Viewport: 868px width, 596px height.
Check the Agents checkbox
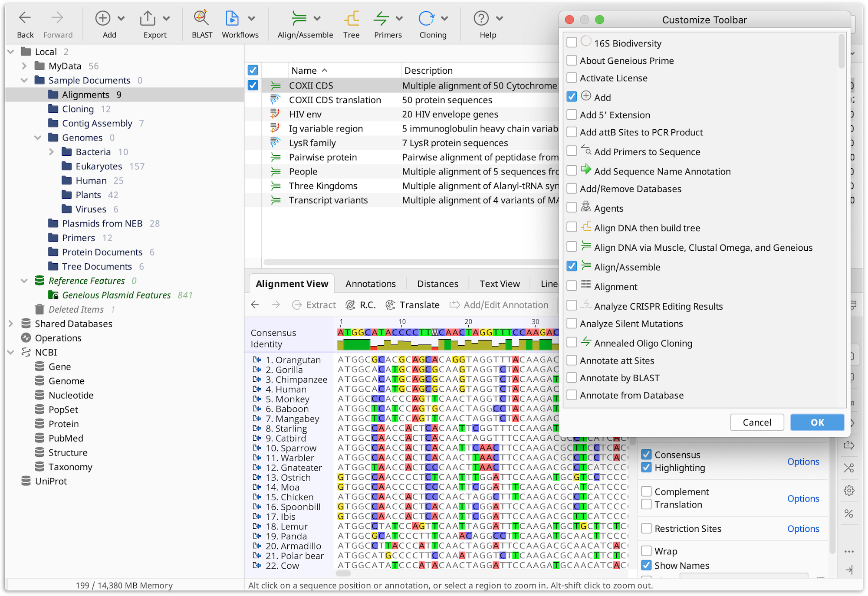click(x=572, y=208)
